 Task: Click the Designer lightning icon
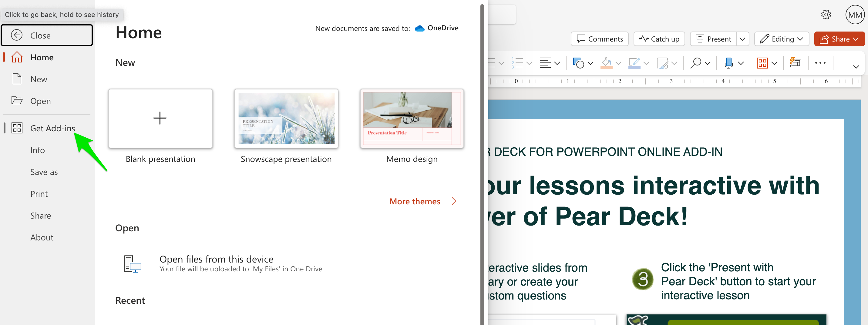click(x=795, y=63)
